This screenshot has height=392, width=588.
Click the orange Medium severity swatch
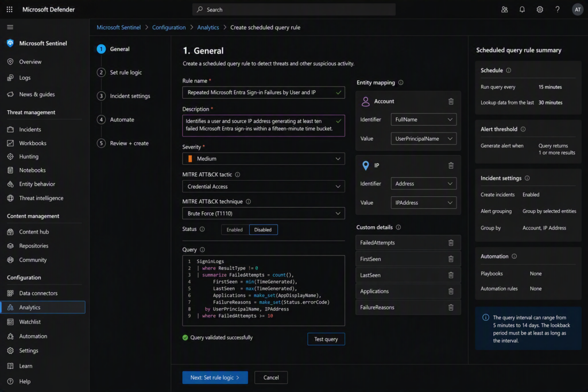click(x=190, y=159)
